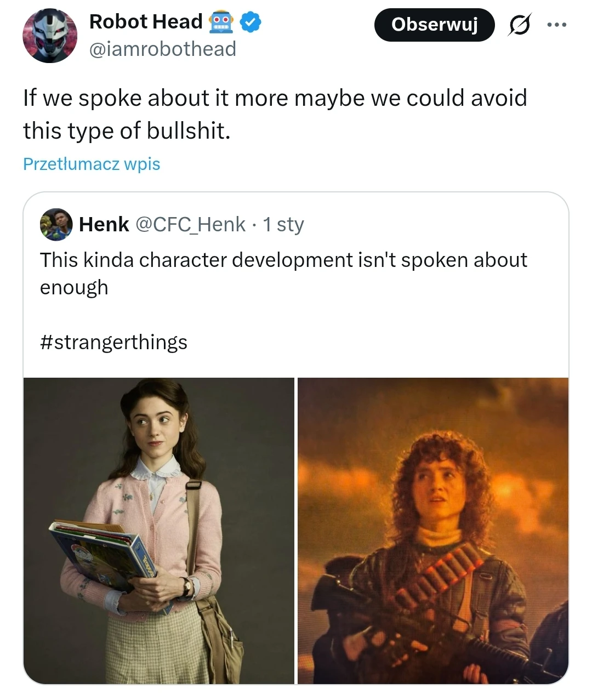
Task: Open the @iamrobothead profile handle
Action: (x=163, y=49)
